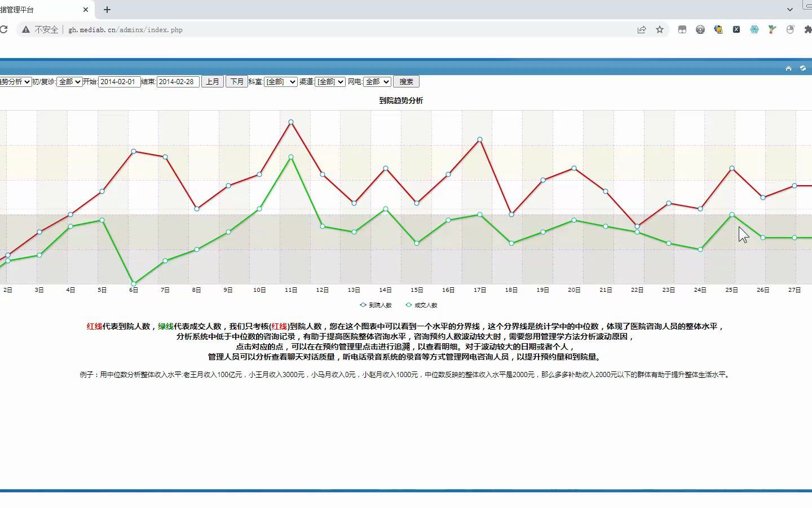Click the not-secure warning triangle icon
This screenshot has width=812, height=508.
26,30
